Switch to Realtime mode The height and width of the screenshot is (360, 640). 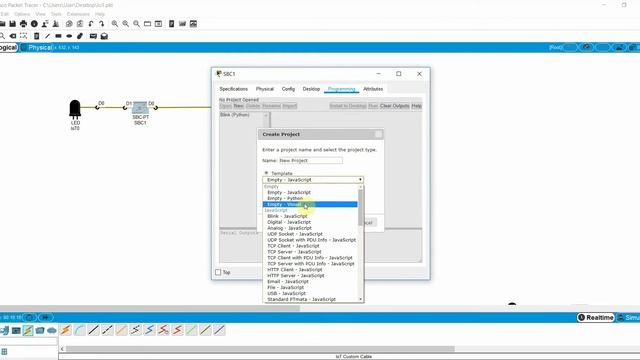(596, 318)
